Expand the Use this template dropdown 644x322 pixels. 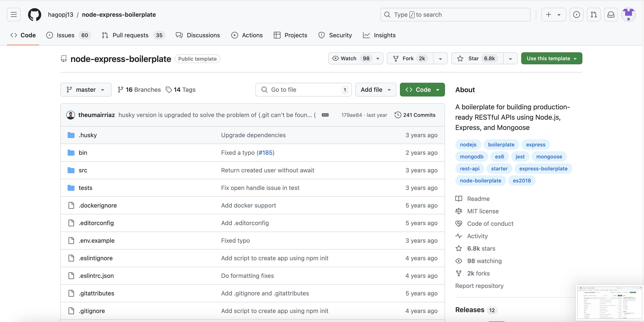(551, 58)
